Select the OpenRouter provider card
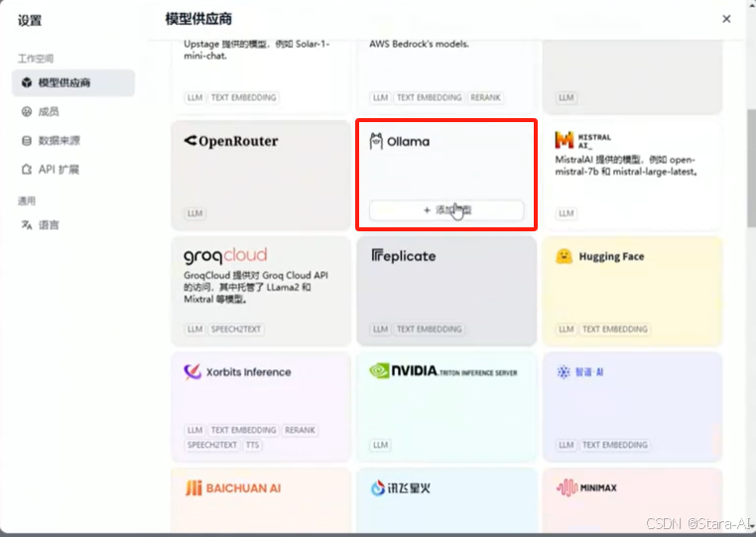The image size is (756, 537). coord(261,175)
